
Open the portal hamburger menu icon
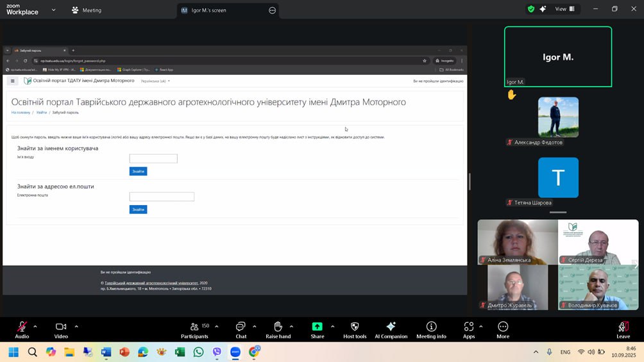[x=13, y=81]
